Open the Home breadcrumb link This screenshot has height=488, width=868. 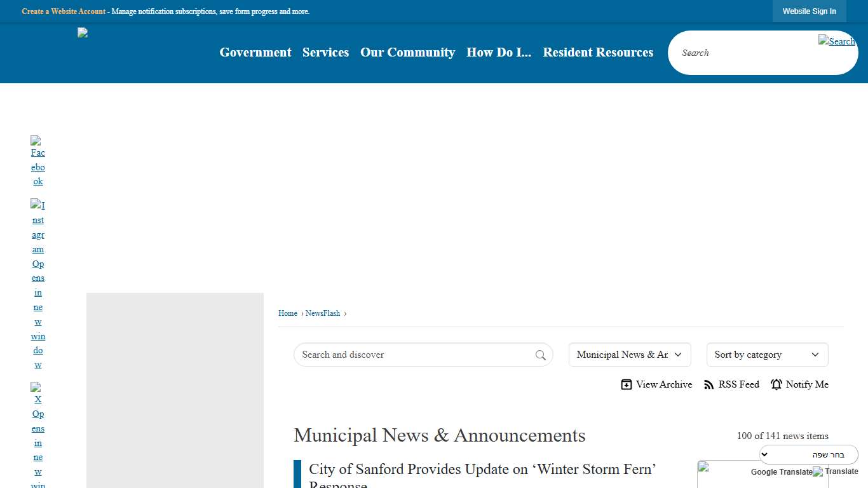click(x=287, y=313)
